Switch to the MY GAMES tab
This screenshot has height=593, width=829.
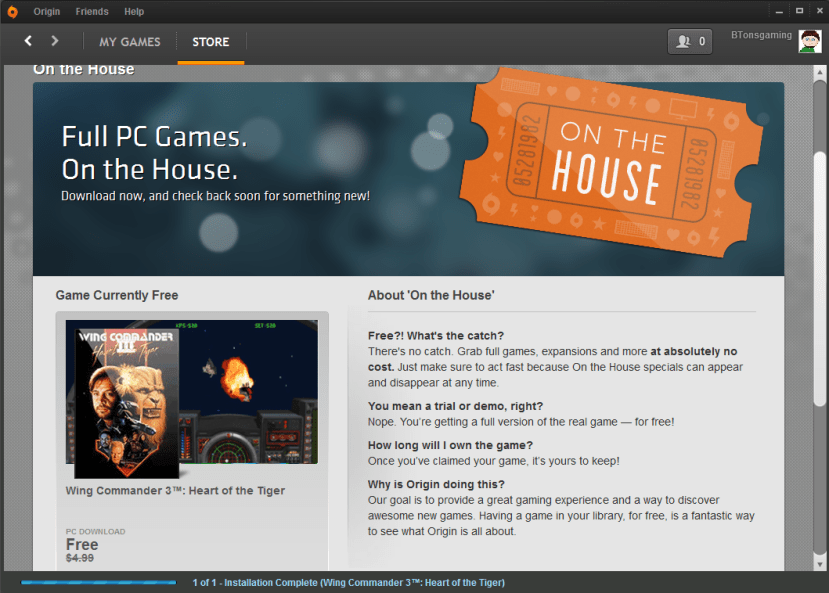[x=129, y=41]
